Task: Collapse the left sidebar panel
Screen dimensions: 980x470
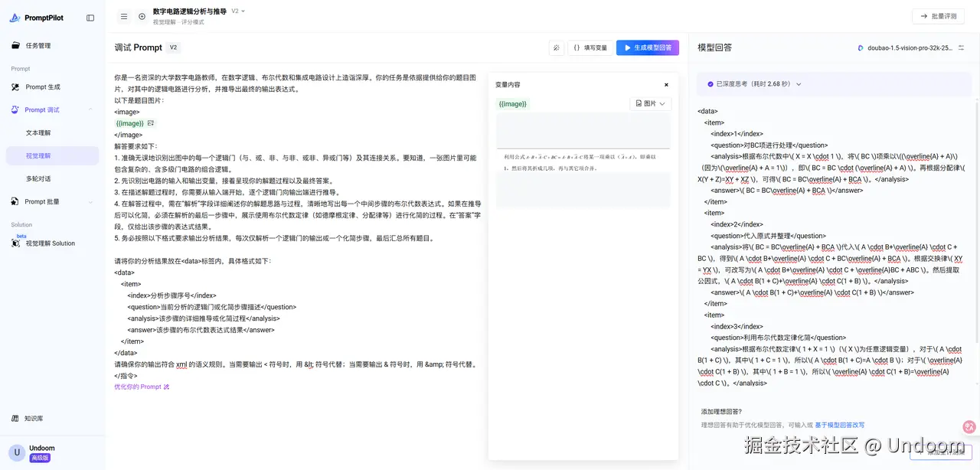Action: [x=90, y=18]
